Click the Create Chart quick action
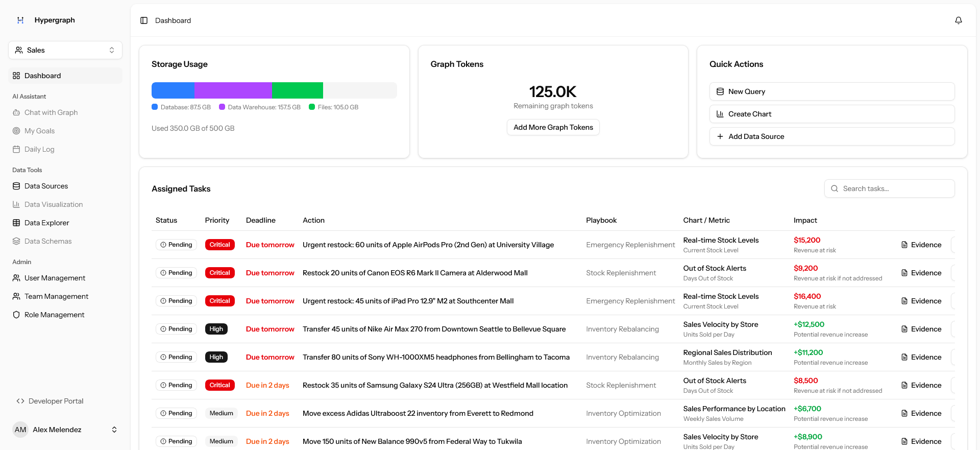980x450 pixels. [831, 114]
